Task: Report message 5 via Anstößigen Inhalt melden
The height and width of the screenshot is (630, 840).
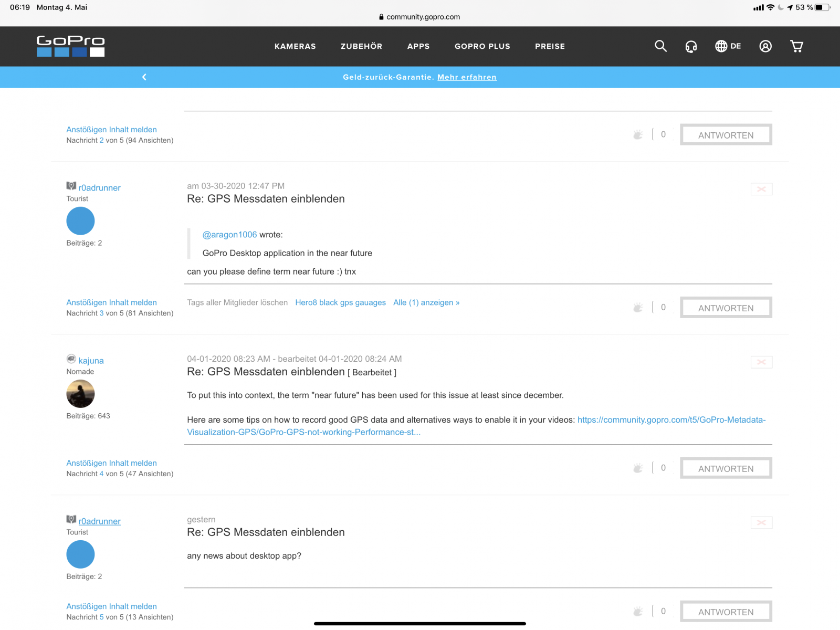Action: tap(111, 606)
